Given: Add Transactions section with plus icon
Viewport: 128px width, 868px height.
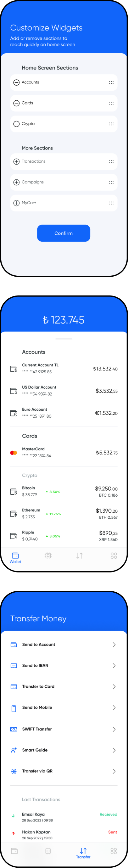Looking at the screenshot, I should tap(16, 162).
